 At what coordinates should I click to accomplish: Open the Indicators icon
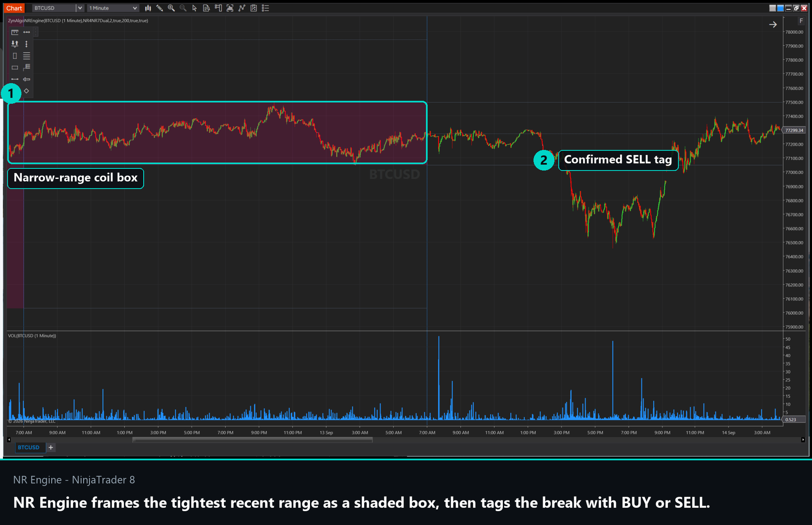(x=242, y=8)
